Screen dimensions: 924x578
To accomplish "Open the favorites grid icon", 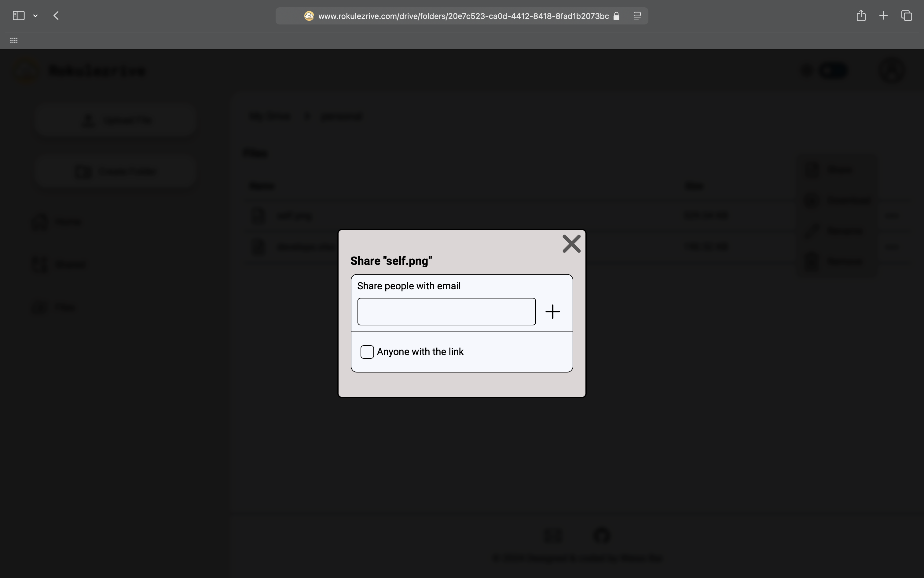I will [x=14, y=40].
